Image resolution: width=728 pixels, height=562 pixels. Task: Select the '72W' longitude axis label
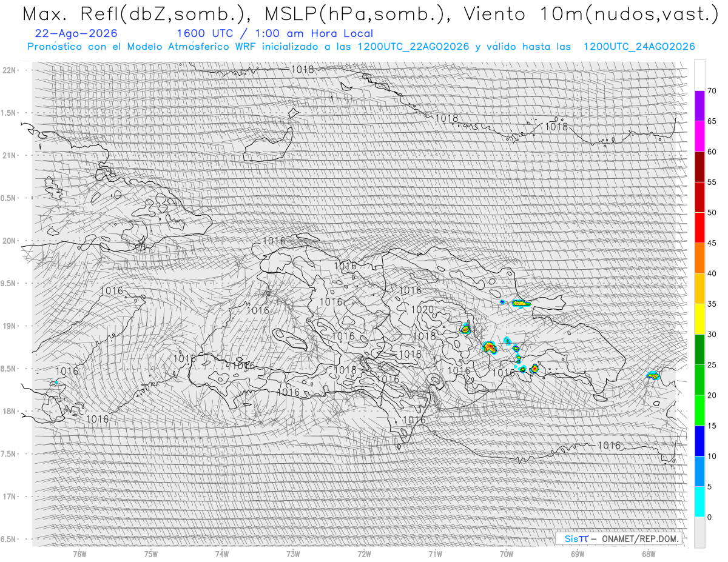coord(364,554)
